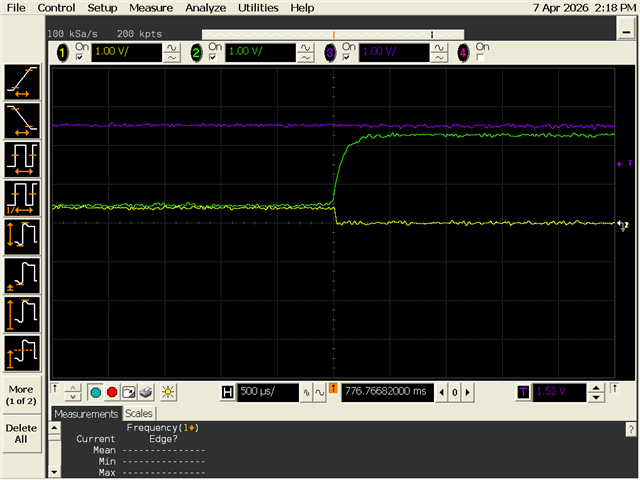Click channel 1 yellow number button
This screenshot has height=480, width=640.
point(62,53)
